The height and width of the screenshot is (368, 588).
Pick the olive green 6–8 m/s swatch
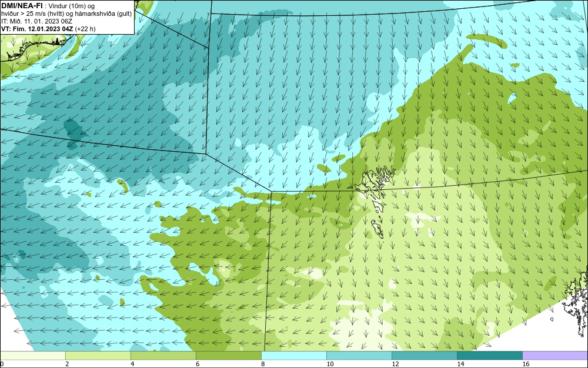(x=228, y=355)
